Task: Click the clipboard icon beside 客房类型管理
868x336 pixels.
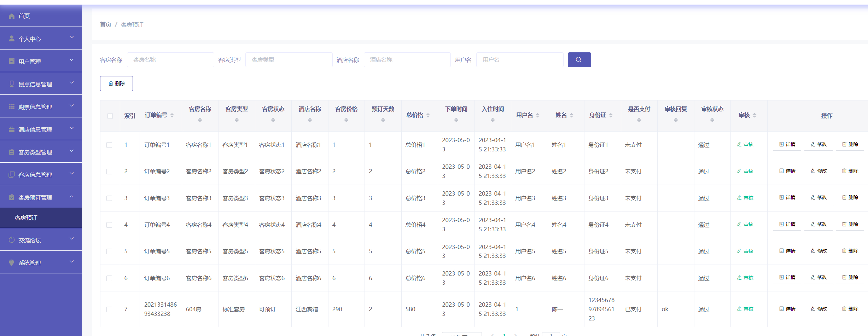Action: click(x=12, y=152)
